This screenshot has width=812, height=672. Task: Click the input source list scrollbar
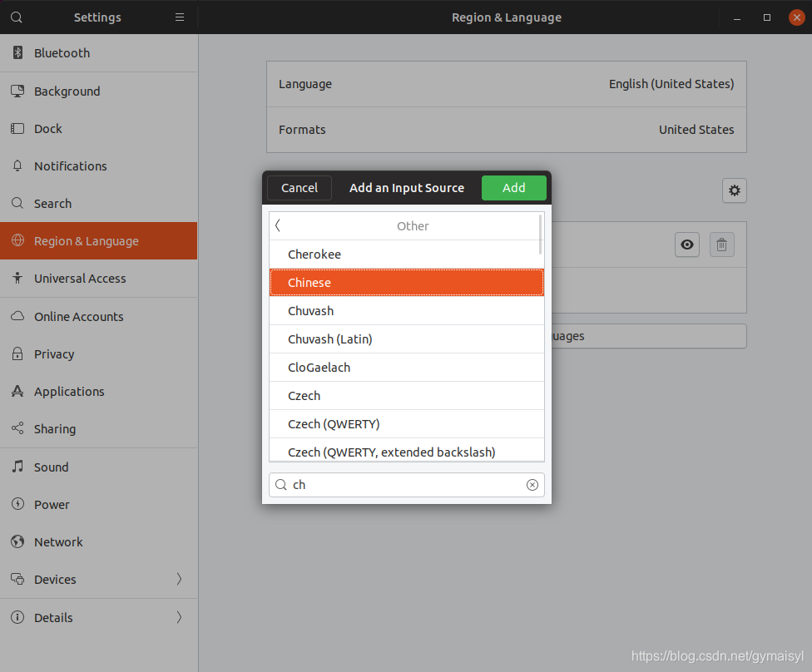point(541,234)
